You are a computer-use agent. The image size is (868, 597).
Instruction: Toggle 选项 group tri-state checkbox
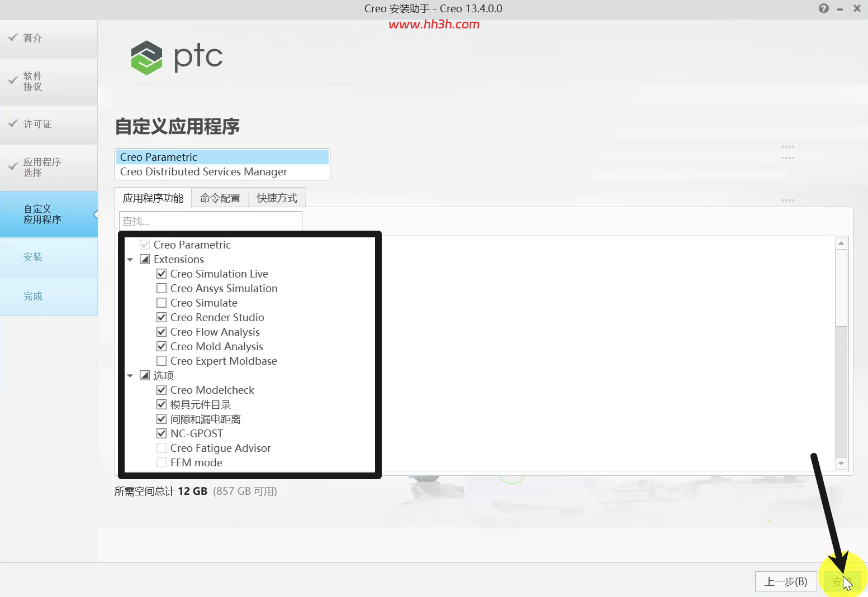(x=145, y=375)
